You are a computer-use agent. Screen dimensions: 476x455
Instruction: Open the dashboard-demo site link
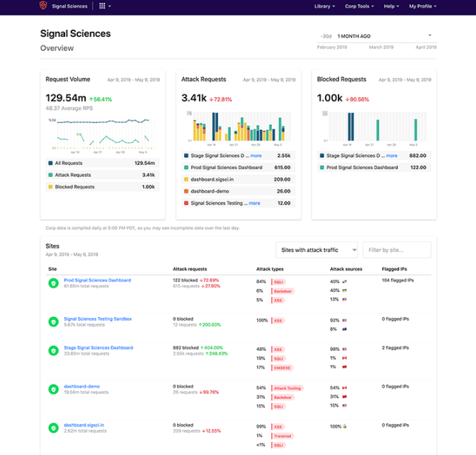point(81,386)
